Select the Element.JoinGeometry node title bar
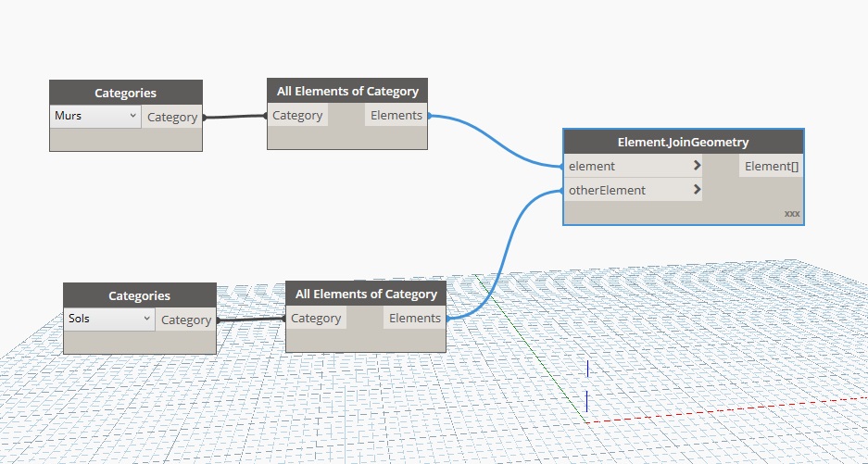Screen dimensions: 868x464 (683, 142)
